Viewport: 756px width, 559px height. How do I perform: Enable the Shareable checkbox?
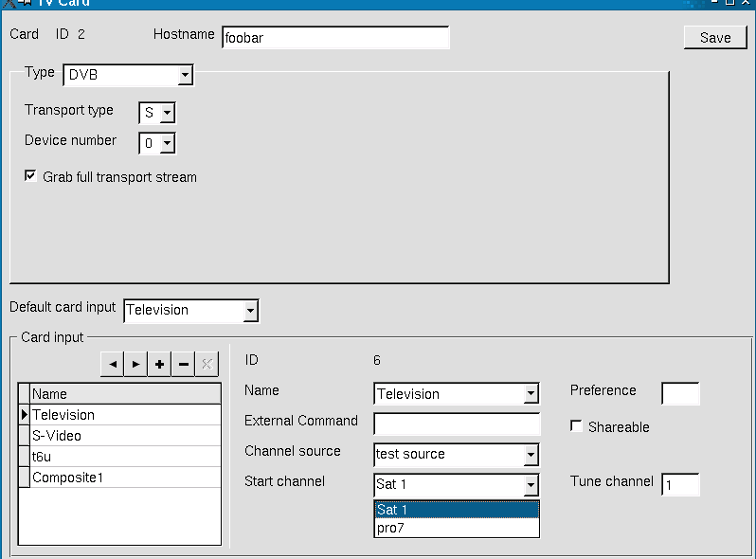click(x=576, y=426)
